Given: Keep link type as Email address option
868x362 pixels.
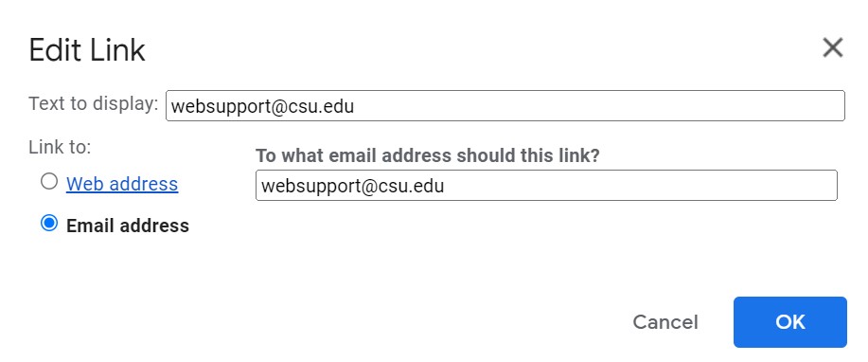Looking at the screenshot, I should tap(49, 224).
